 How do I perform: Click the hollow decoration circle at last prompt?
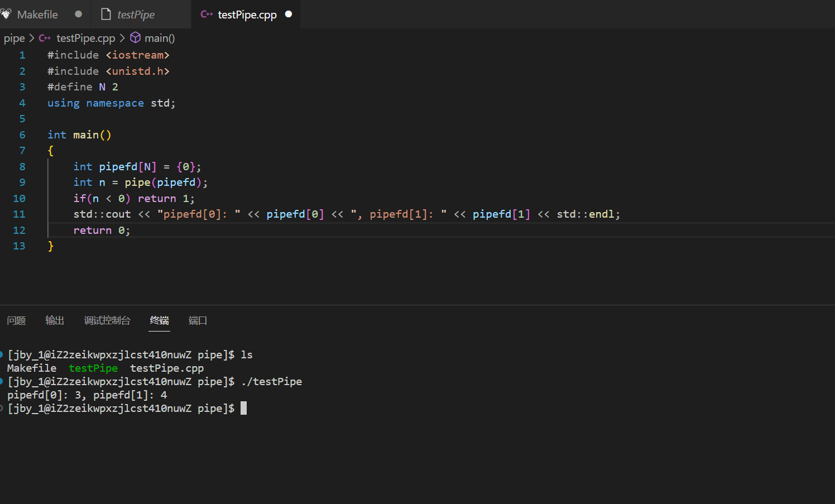point(1,408)
